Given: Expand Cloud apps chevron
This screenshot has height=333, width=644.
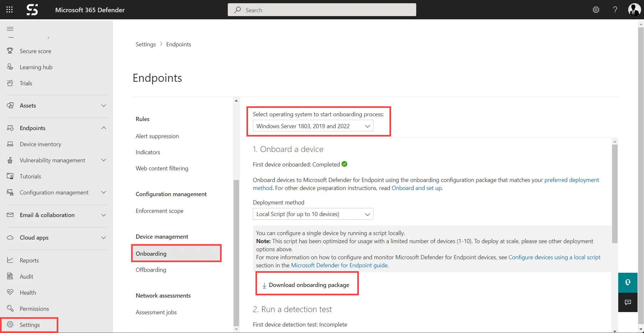Looking at the screenshot, I should pos(104,237).
